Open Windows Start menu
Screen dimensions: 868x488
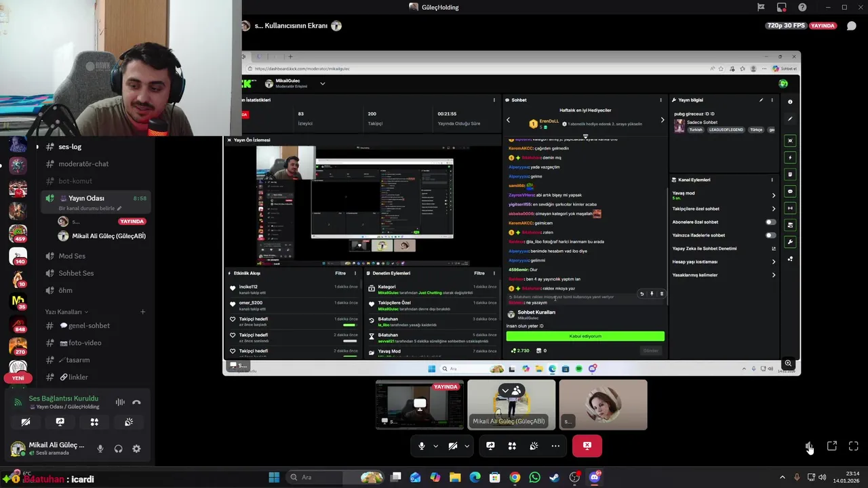(x=274, y=477)
